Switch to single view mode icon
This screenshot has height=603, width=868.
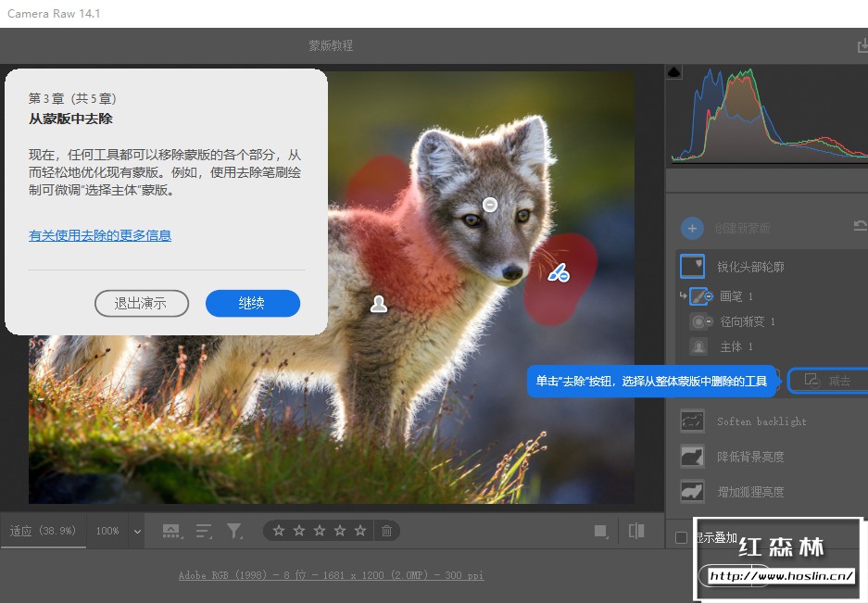(600, 531)
